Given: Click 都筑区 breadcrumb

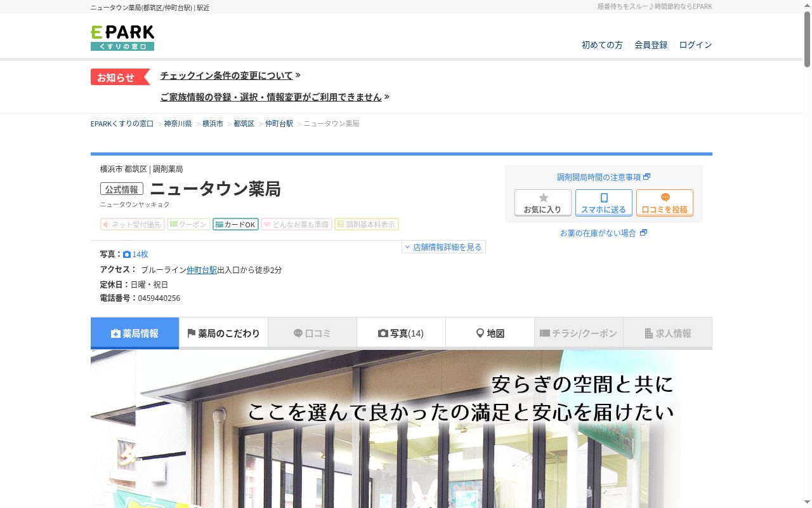Looking at the screenshot, I should point(244,124).
